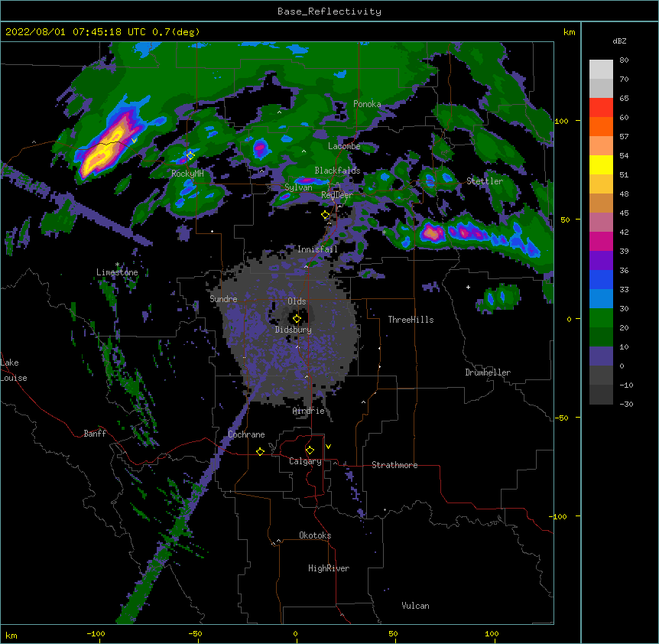
Task: Select the Lacombe city label
Action: pos(344,146)
